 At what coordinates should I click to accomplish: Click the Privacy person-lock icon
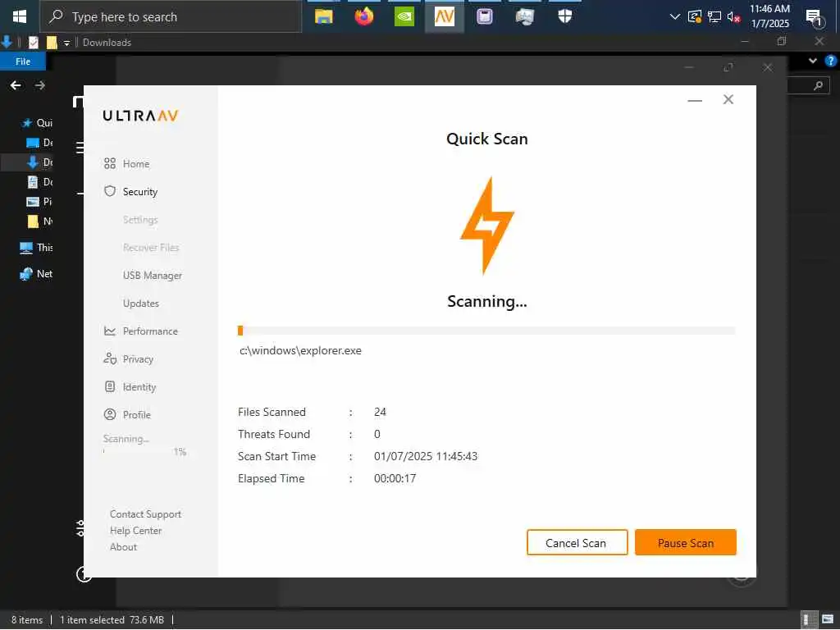coord(110,359)
